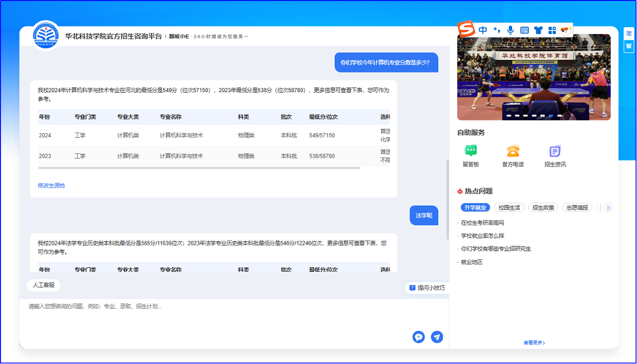Select the 招生政策 tab
The width and height of the screenshot is (637, 364).
(543, 207)
